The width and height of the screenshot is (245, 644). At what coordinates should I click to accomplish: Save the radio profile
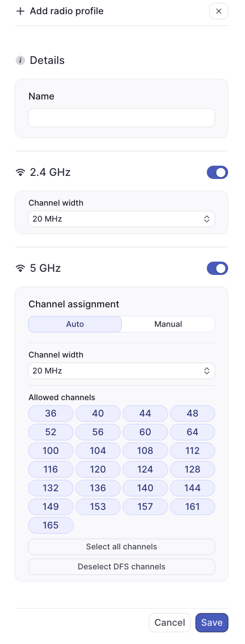point(212,623)
